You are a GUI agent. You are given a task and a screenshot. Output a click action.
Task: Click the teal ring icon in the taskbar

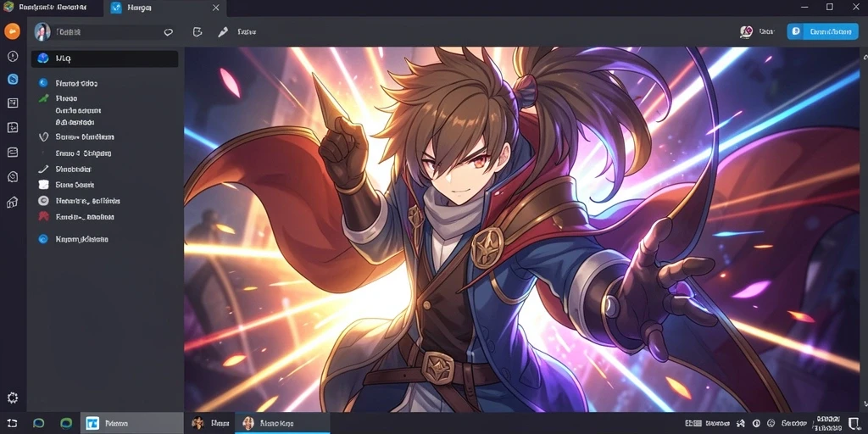coord(39,424)
